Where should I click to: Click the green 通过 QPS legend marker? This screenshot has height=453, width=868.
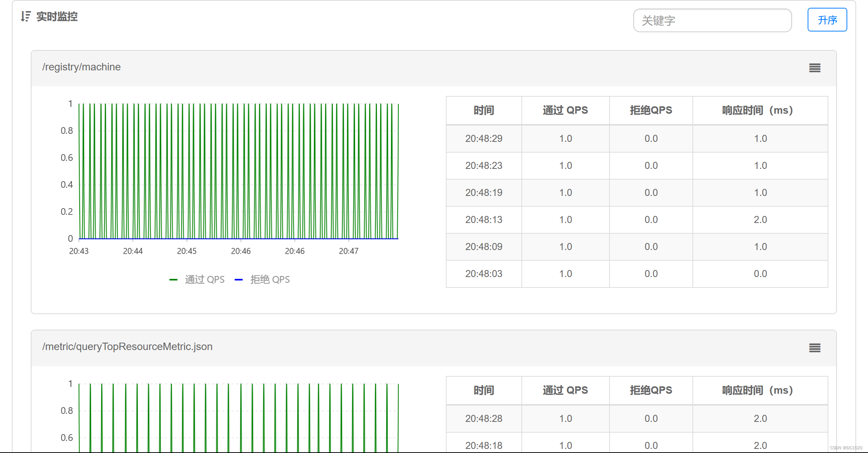173,280
